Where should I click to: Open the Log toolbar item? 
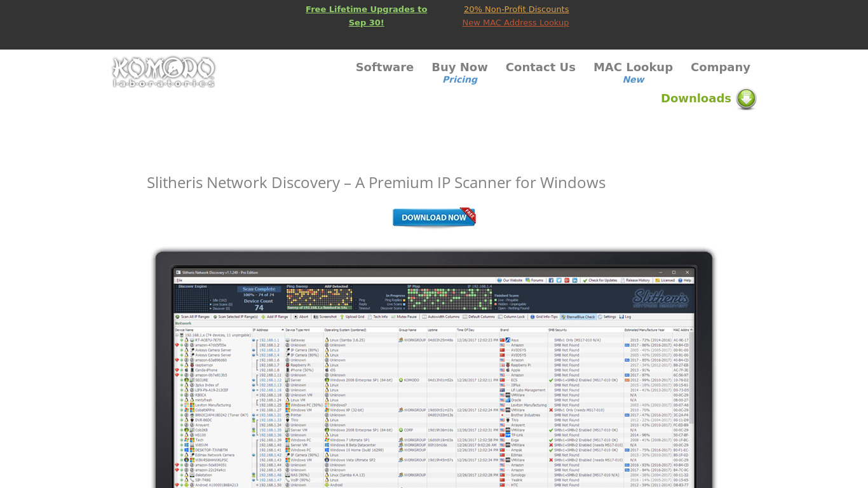[626, 316]
